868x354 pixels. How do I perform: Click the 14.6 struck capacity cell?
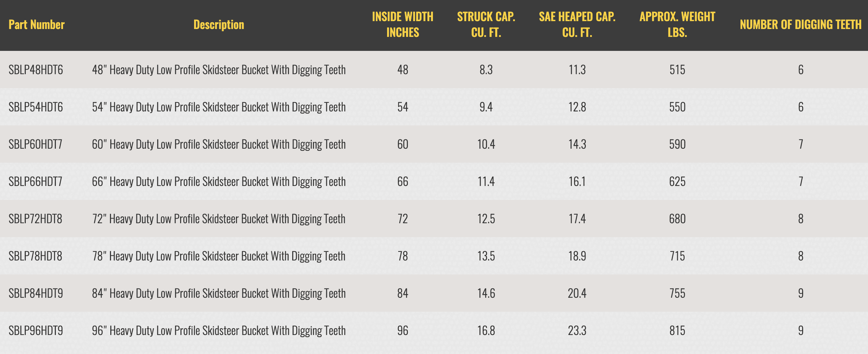click(486, 293)
